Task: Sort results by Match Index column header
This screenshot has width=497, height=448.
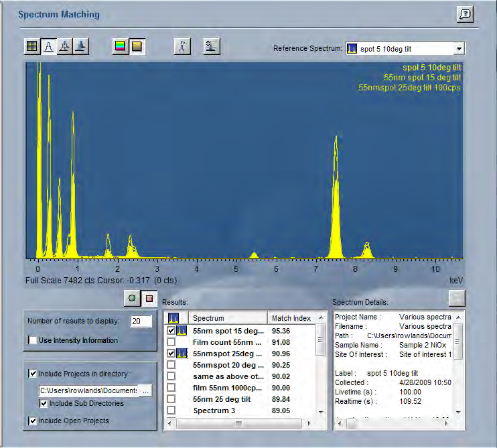Action: point(291,318)
